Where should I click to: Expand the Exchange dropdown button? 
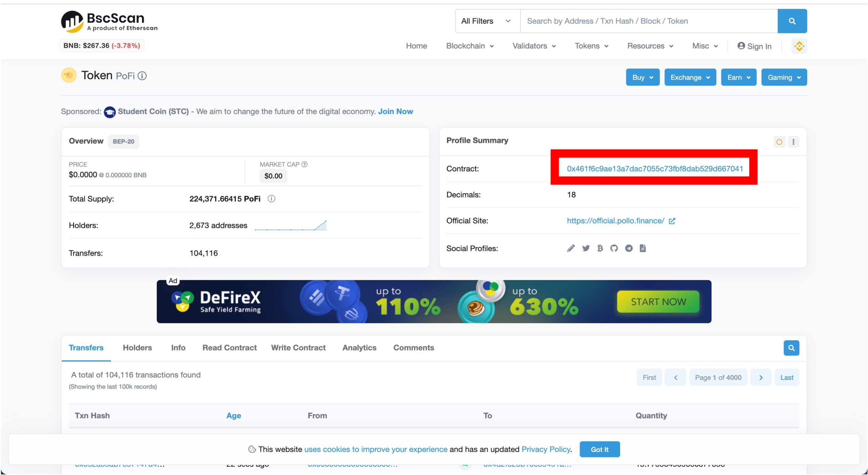coord(690,77)
